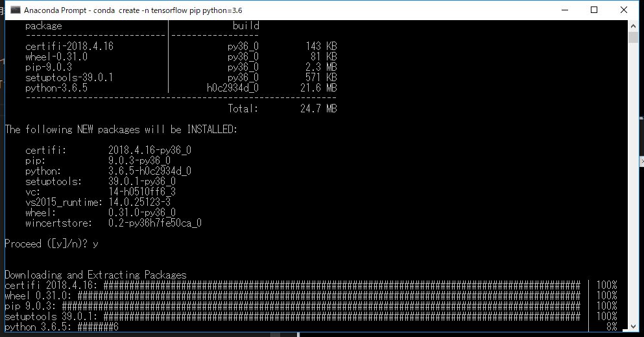Screen dimensions: 644x337
Task: Click build value 'h0c2934d_0'
Action: tap(233, 88)
